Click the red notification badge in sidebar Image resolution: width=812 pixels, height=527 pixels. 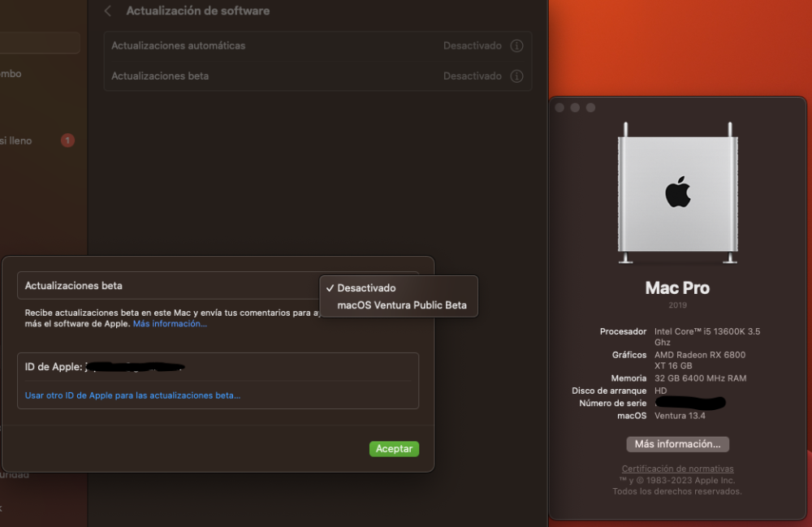click(x=67, y=140)
